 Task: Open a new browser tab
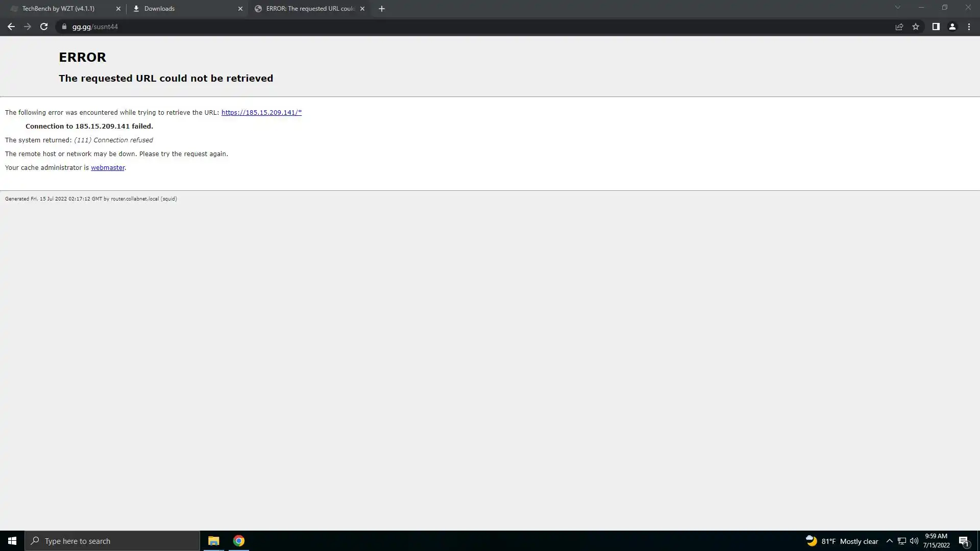pyautogui.click(x=381, y=9)
